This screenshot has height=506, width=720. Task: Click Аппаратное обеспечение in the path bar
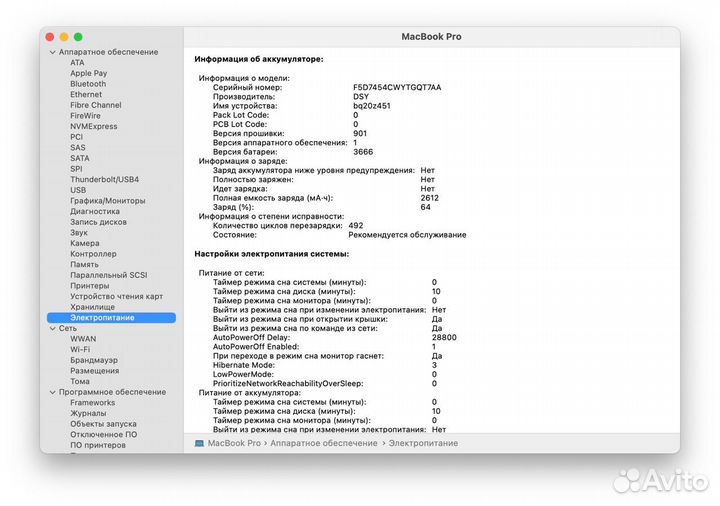tap(323, 444)
